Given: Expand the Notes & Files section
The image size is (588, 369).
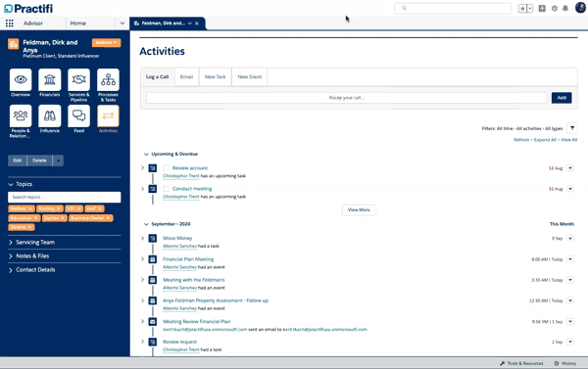Looking at the screenshot, I should pos(11,256).
